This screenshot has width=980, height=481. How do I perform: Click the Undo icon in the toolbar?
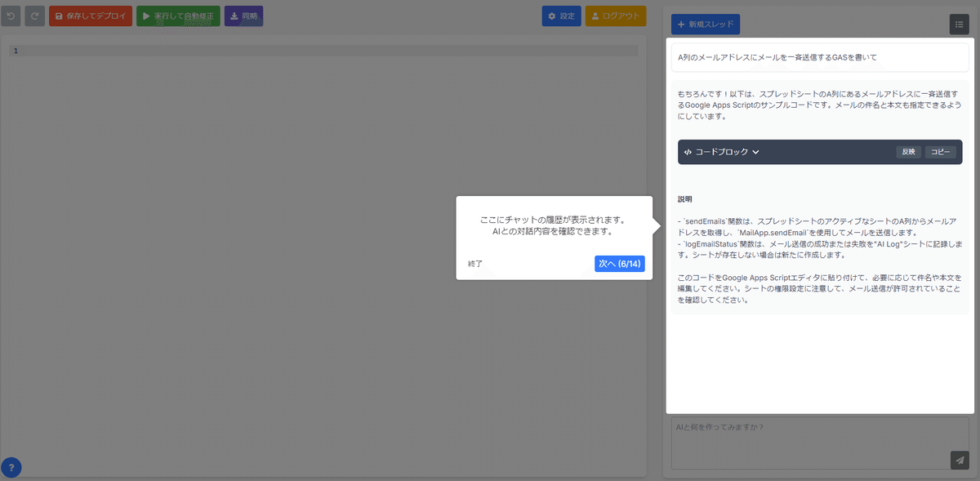[x=11, y=15]
